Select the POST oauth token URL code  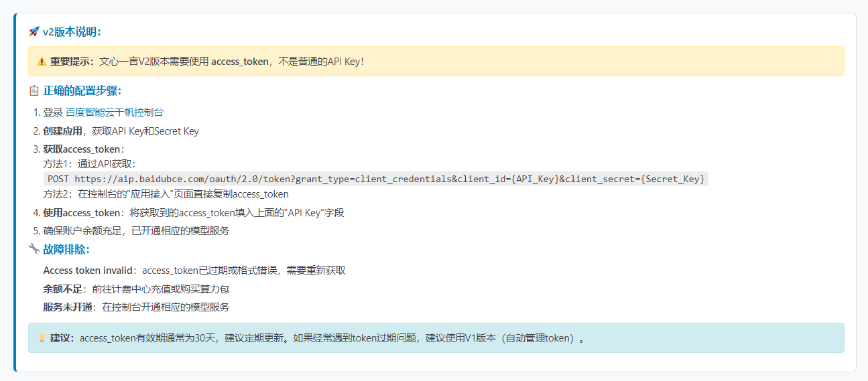coord(376,179)
